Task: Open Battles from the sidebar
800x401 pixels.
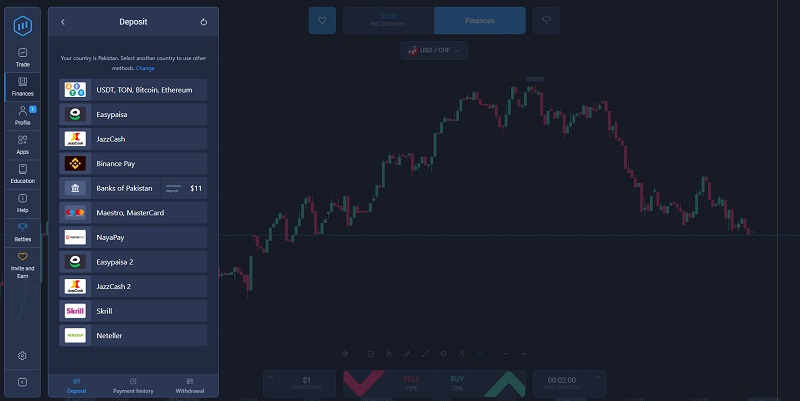Action: [22, 232]
